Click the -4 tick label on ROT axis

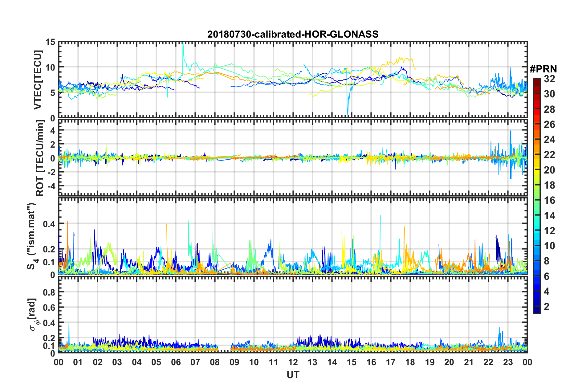click(51, 186)
